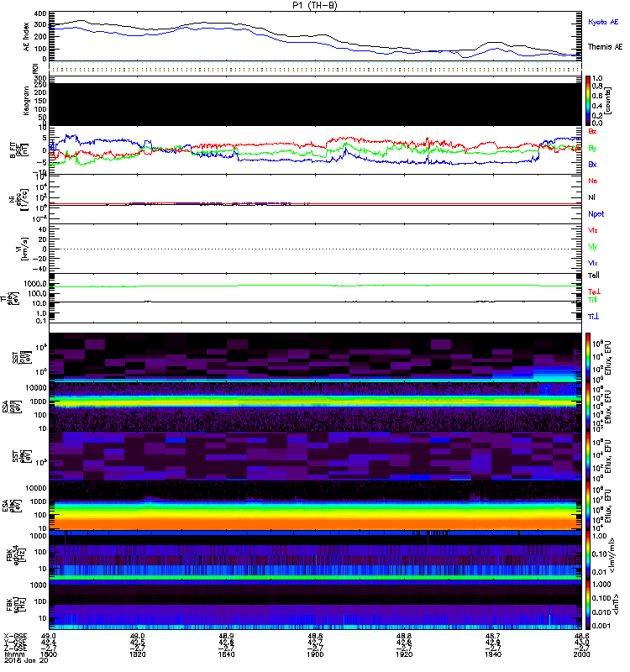Viewport: 630px width, 672px height.
Task: Select the red 'Ne' density legend label
Action: click(x=593, y=181)
